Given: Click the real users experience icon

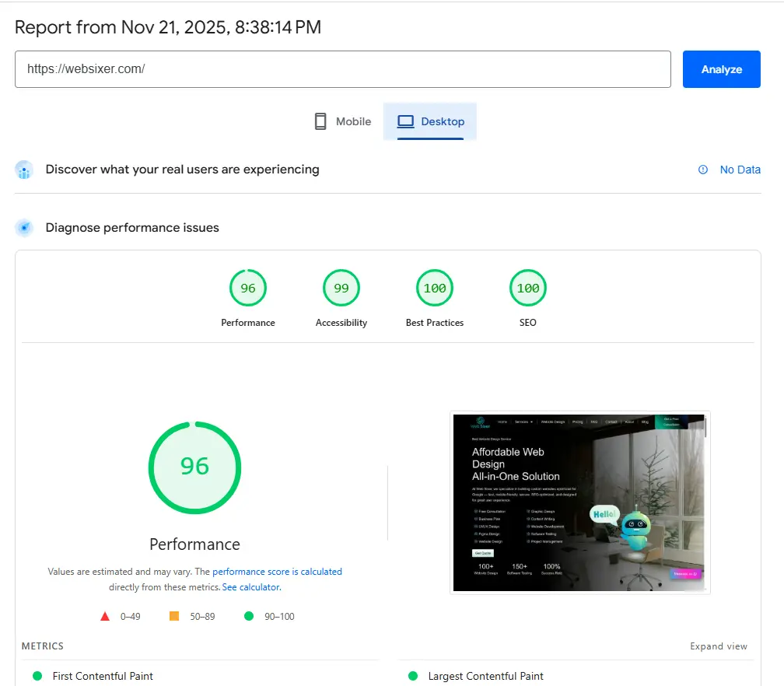Looking at the screenshot, I should (x=24, y=170).
